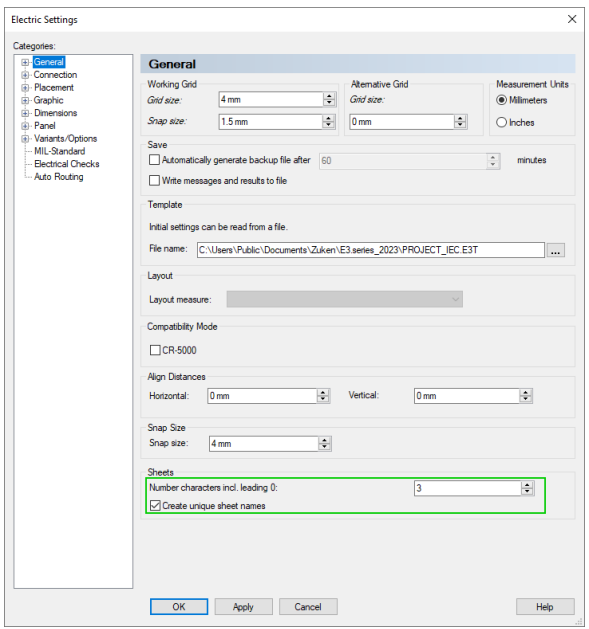Click the Apply button

243,607
